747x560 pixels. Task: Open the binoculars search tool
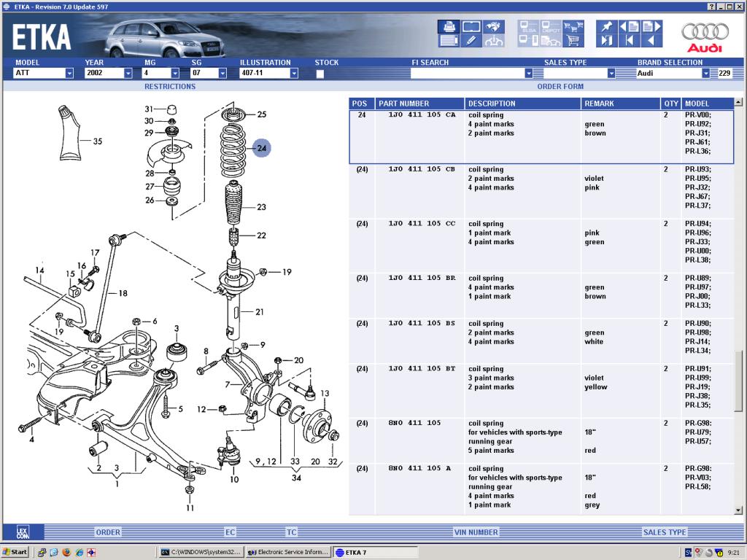(495, 27)
